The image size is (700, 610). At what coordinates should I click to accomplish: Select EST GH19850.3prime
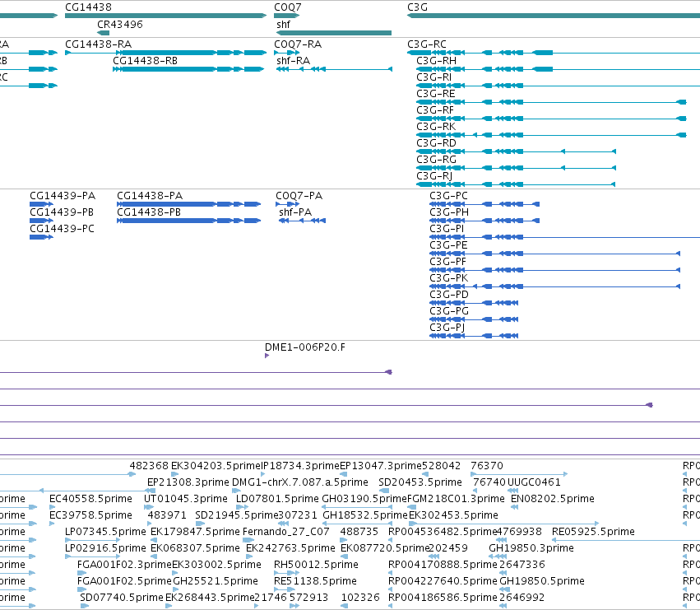531,548
